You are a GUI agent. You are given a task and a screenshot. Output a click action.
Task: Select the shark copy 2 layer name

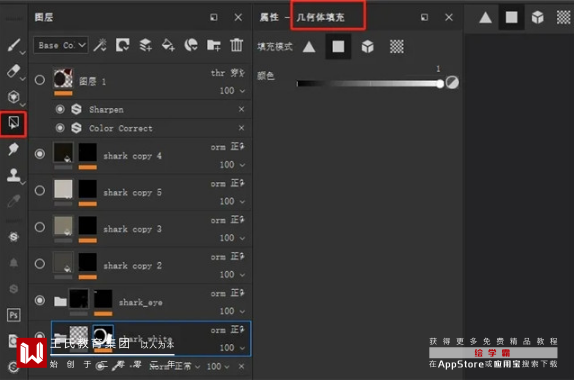[x=132, y=266]
